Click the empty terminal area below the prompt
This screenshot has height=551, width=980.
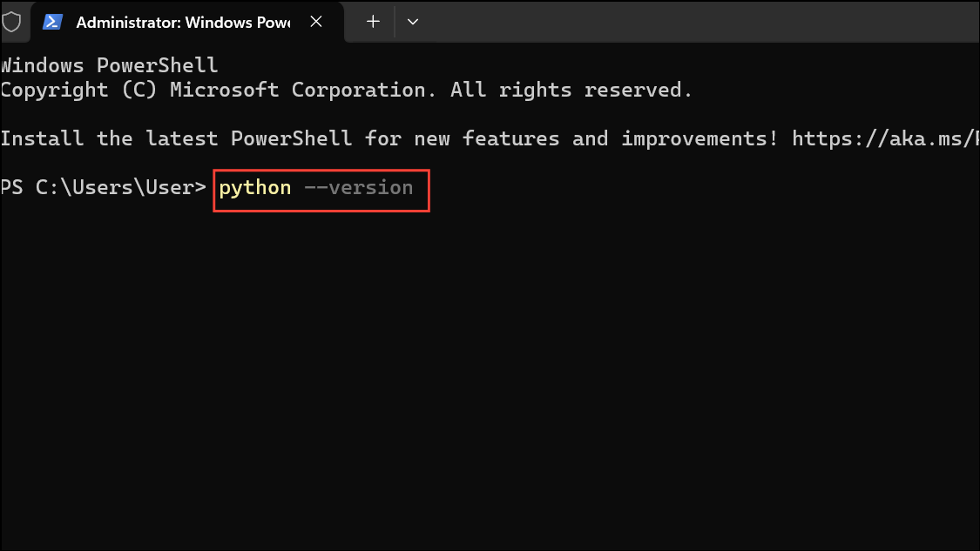[x=488, y=366]
